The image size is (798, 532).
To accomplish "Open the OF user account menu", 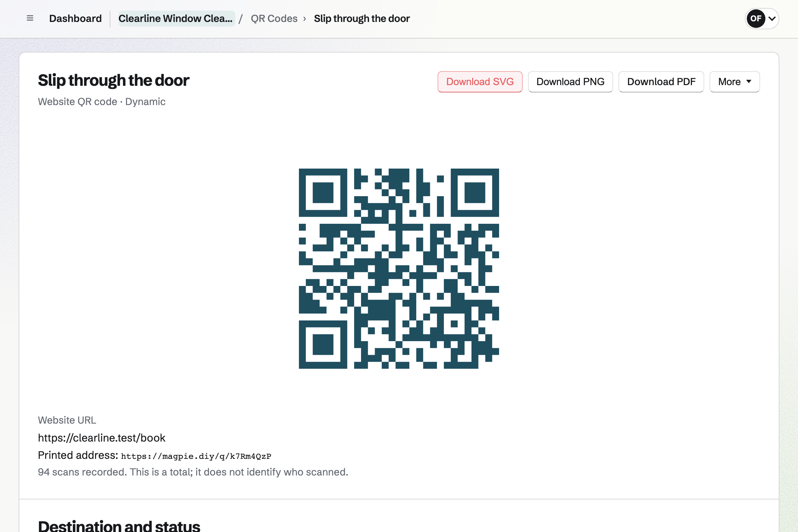I will [762, 18].
